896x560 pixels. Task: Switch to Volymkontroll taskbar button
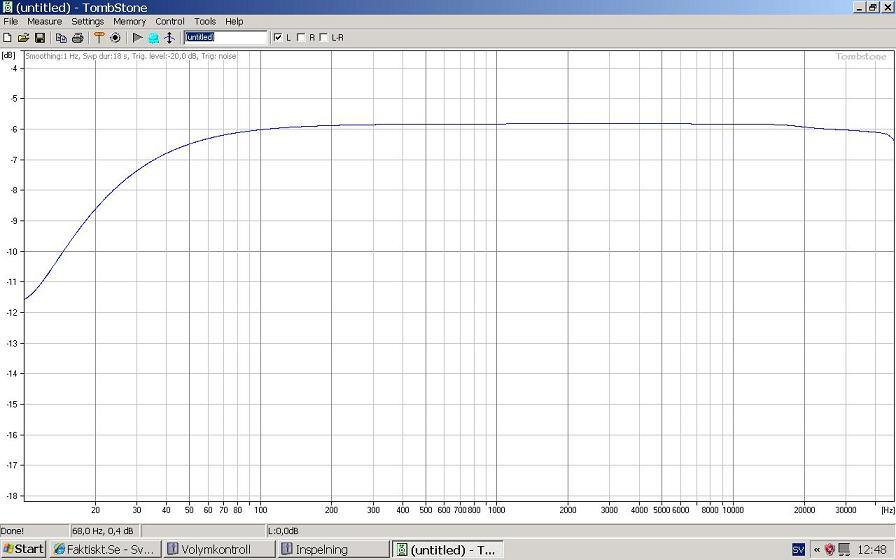click(x=220, y=549)
